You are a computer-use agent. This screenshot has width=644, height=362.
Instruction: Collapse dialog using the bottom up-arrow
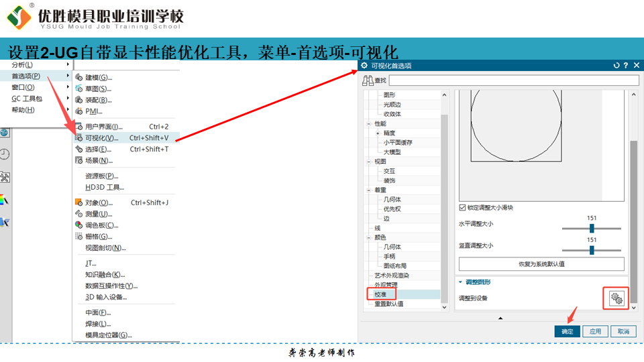tap(500, 318)
